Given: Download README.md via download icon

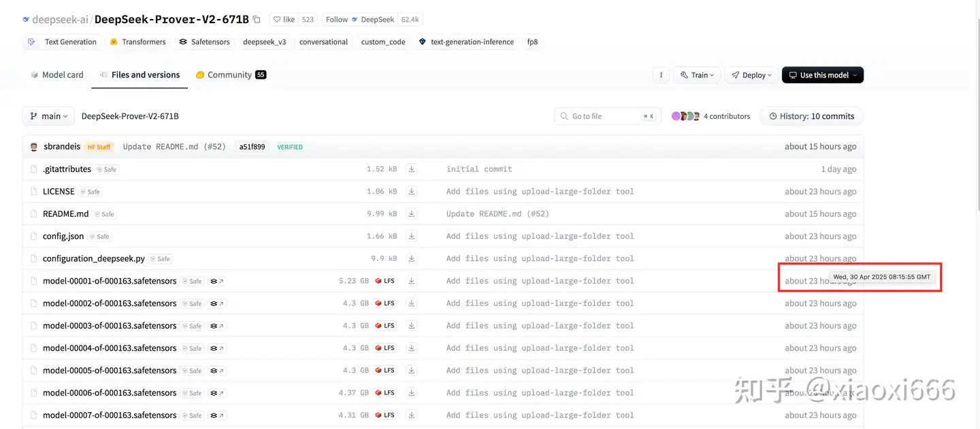Looking at the screenshot, I should click(x=412, y=214).
